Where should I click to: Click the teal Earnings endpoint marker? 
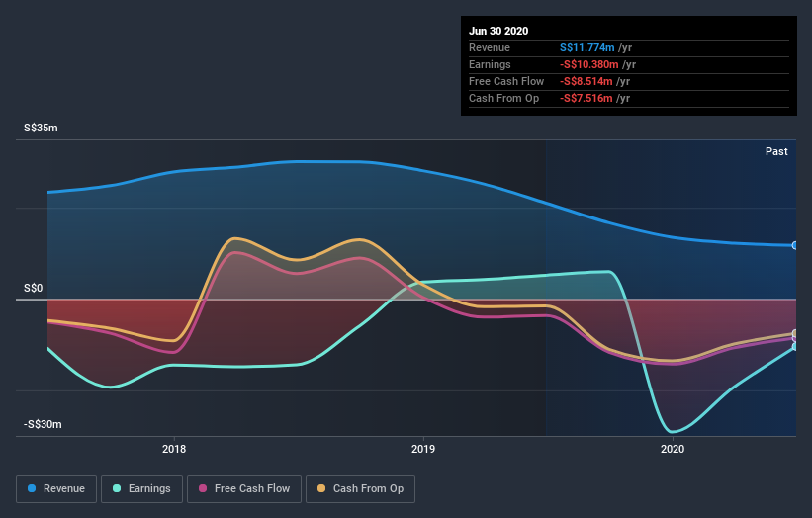[795, 347]
